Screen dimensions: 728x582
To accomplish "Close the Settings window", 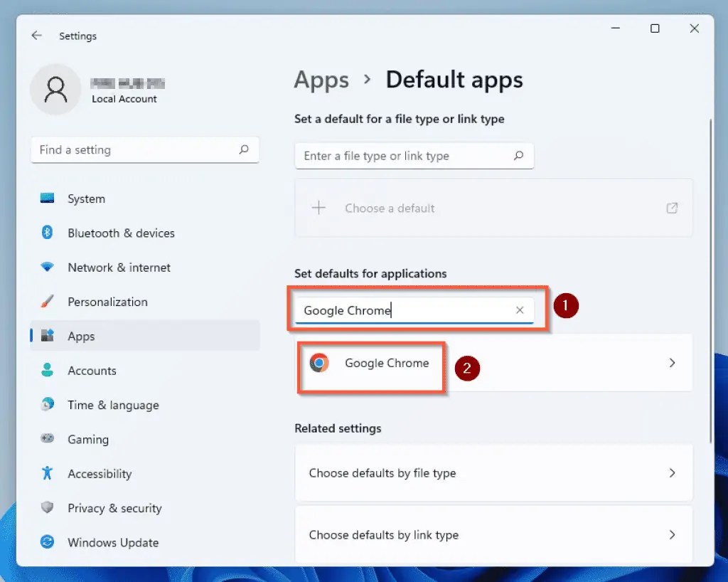I will click(694, 28).
